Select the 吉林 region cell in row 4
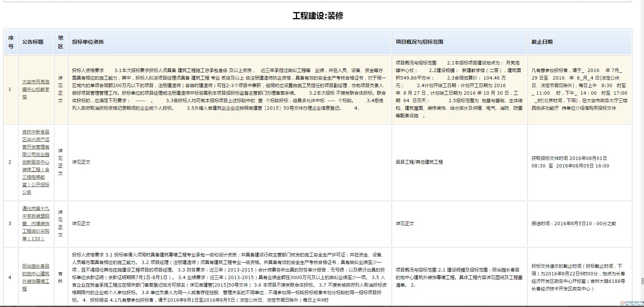The height and width of the screenshot is (307, 644). coord(60,277)
